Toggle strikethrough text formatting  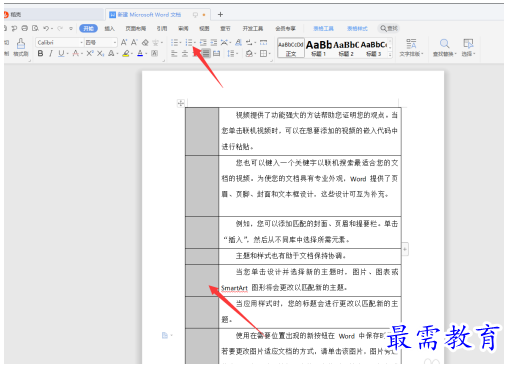tap(76, 53)
